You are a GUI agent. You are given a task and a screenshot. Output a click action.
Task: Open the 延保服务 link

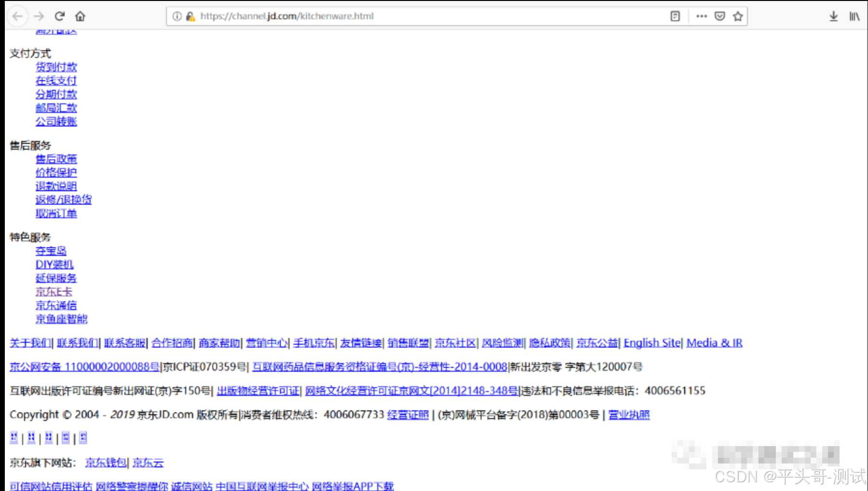(56, 278)
